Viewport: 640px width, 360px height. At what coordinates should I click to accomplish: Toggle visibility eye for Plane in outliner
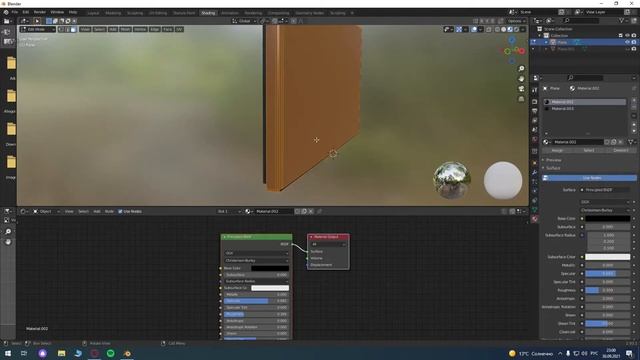click(x=627, y=42)
